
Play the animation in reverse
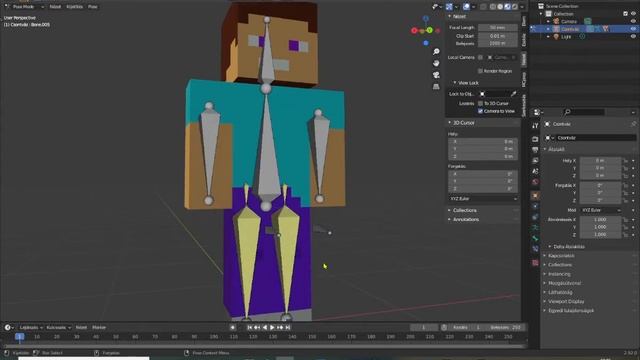[265, 327]
